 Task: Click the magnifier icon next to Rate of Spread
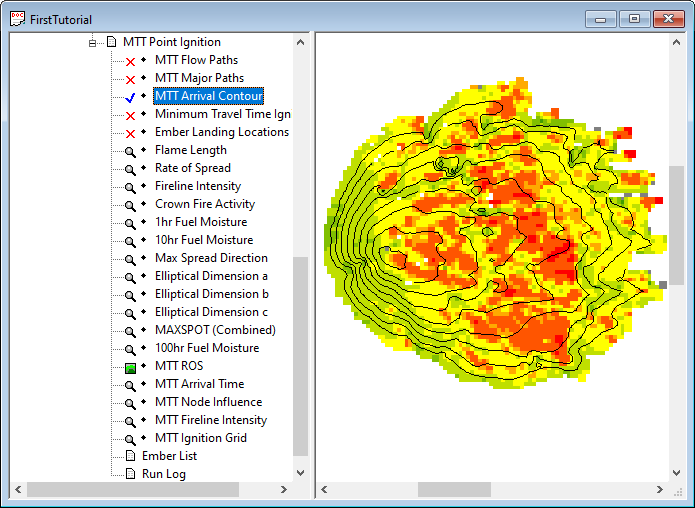(130, 169)
